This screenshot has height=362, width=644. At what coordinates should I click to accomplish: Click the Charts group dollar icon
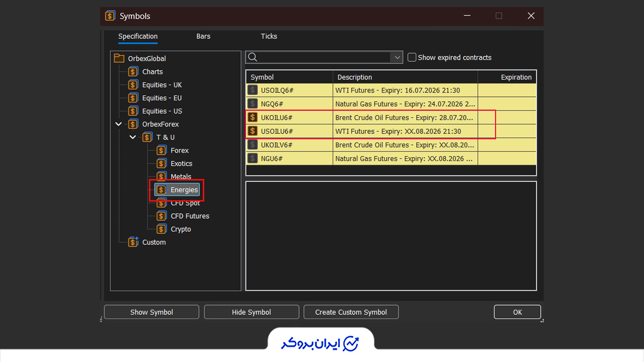click(133, 72)
